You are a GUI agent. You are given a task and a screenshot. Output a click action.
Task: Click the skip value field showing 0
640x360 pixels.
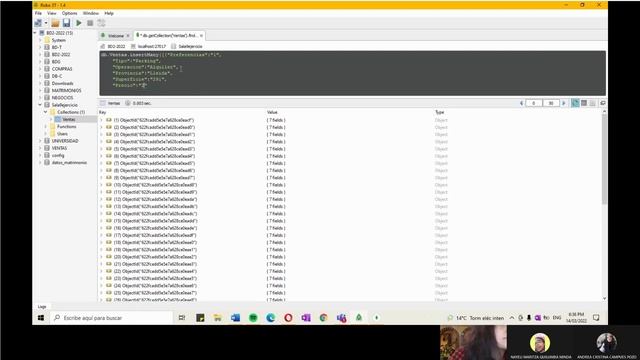point(533,103)
